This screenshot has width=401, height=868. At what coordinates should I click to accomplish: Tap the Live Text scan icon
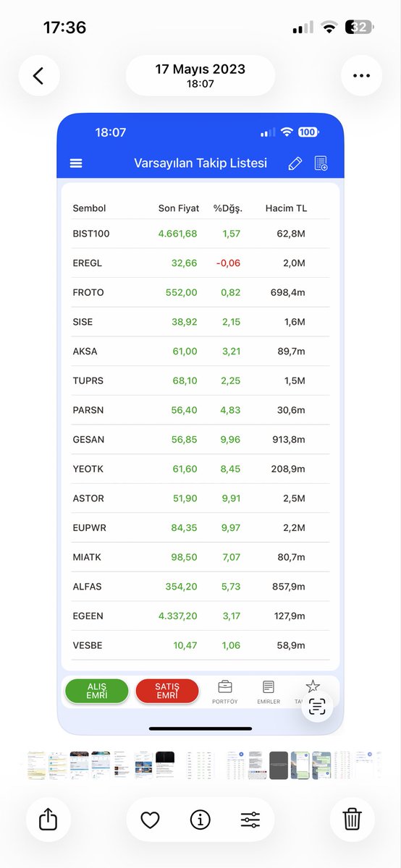tap(317, 707)
